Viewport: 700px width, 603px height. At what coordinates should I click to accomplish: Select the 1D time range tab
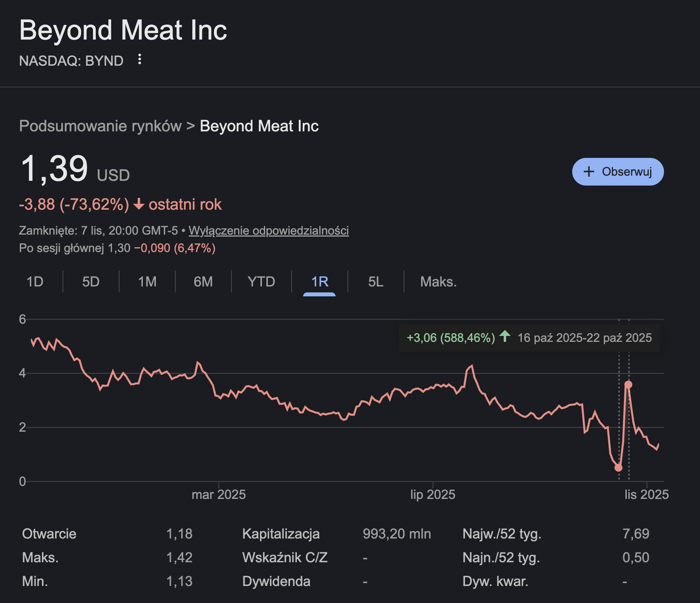tap(35, 282)
